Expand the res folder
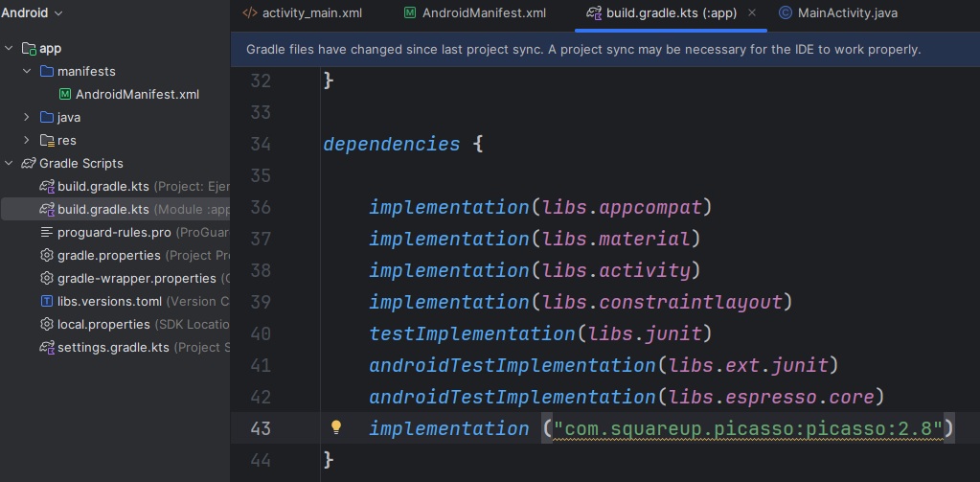The image size is (980, 482). [x=26, y=140]
